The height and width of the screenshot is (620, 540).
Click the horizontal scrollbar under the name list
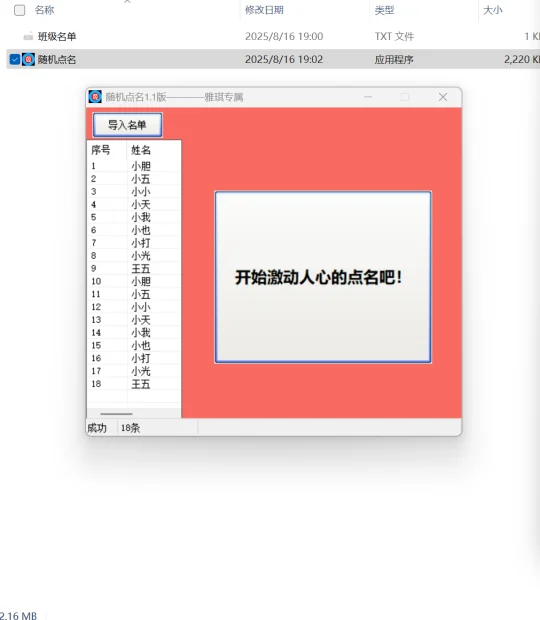[116, 414]
